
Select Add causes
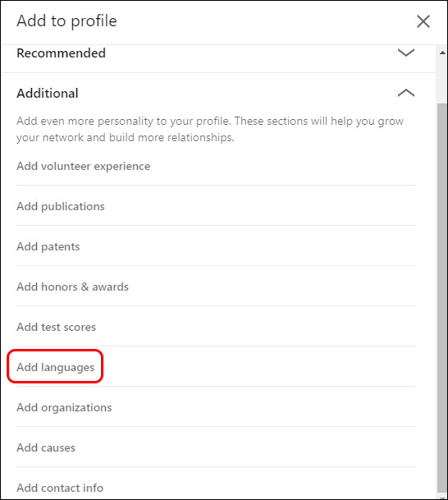point(46,447)
